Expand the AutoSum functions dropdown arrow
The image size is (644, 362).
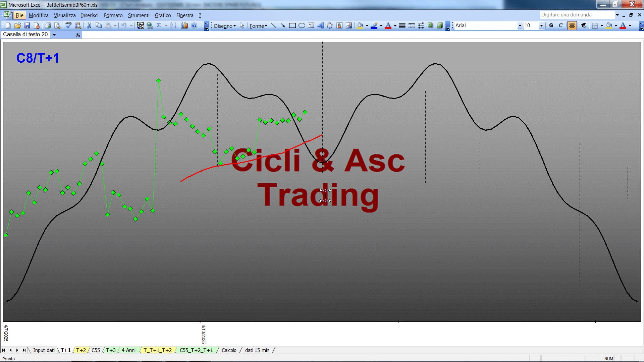tap(166, 25)
